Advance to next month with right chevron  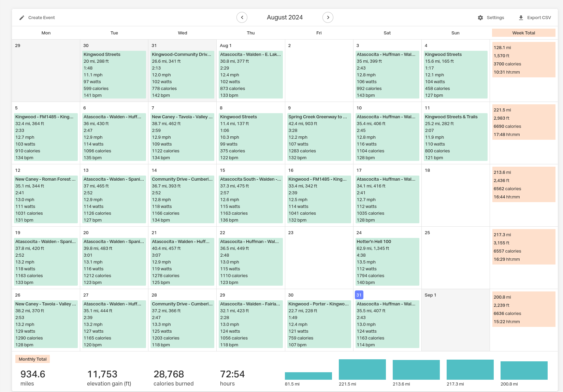coord(328,17)
